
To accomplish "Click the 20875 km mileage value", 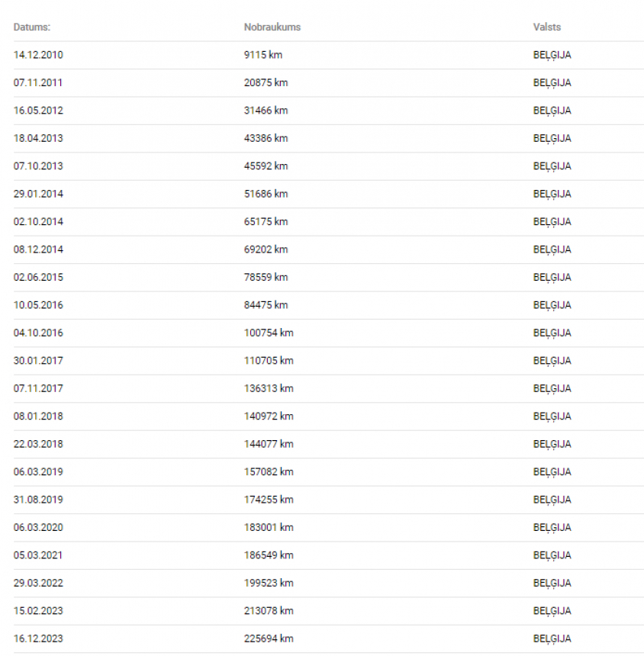I will point(266,82).
